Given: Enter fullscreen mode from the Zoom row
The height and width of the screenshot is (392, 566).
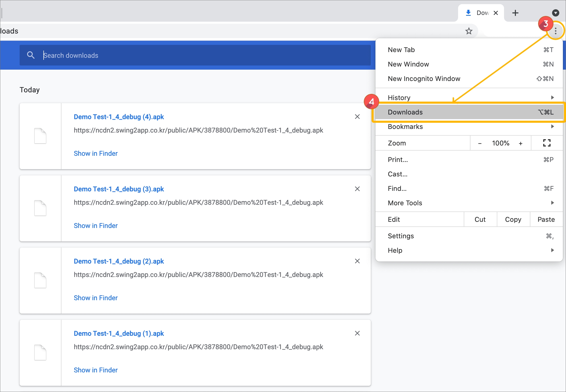Looking at the screenshot, I should tap(547, 143).
